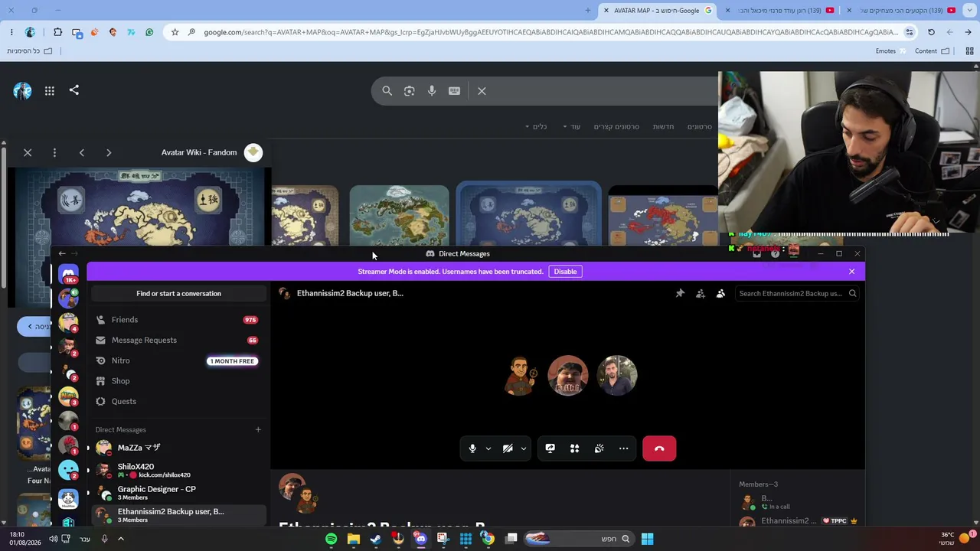Open the Chrome extensions puzzle menu
This screenshot has height=551, width=980.
(x=57, y=32)
